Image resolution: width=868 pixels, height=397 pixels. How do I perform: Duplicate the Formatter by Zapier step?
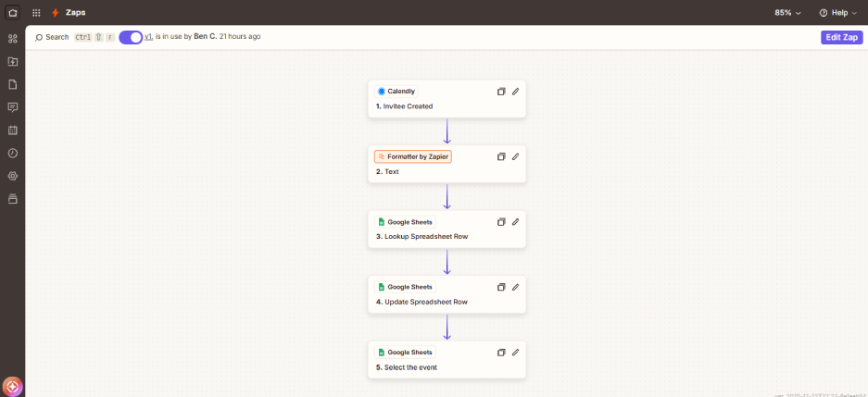coord(501,156)
